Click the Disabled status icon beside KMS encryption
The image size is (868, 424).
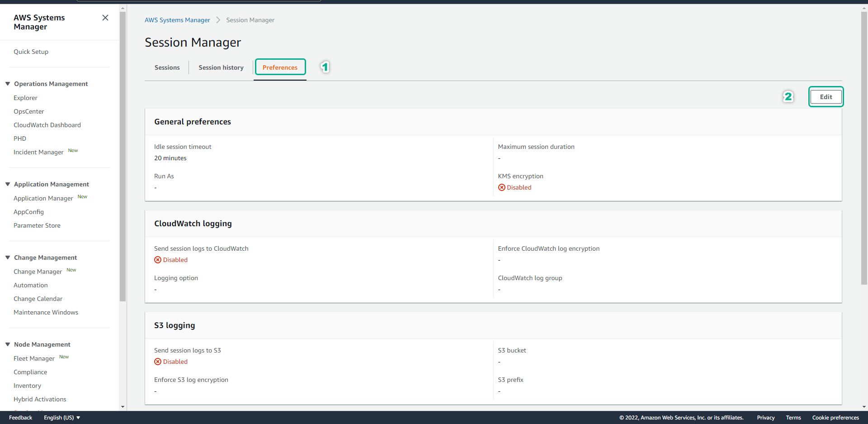[x=501, y=187]
